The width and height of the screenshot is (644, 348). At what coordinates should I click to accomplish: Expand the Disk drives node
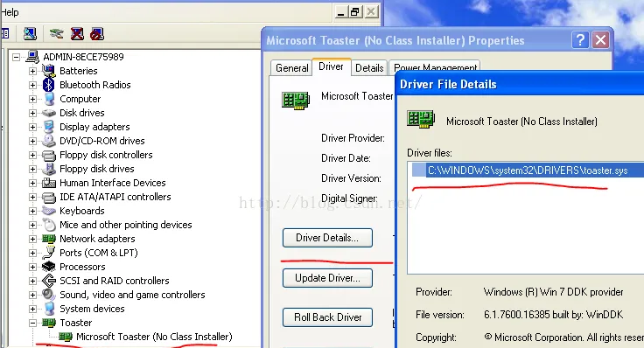pos(32,113)
